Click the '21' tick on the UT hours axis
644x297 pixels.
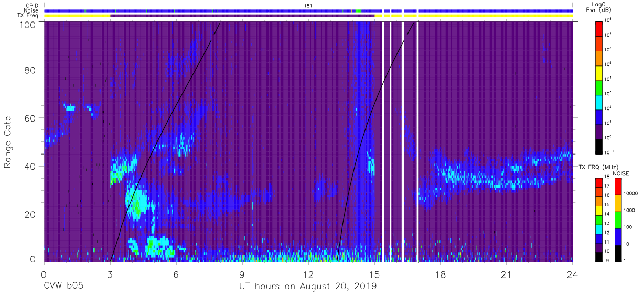click(507, 274)
